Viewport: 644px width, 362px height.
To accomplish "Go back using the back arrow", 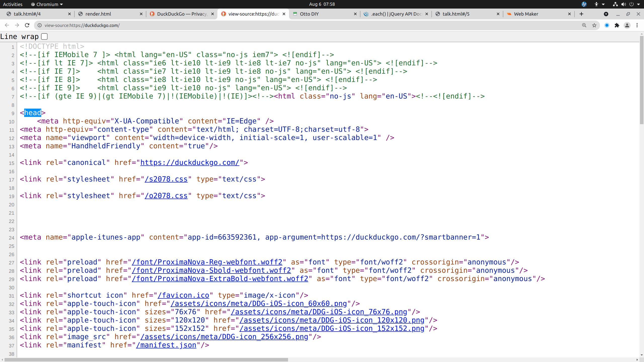I will pyautogui.click(x=7, y=25).
